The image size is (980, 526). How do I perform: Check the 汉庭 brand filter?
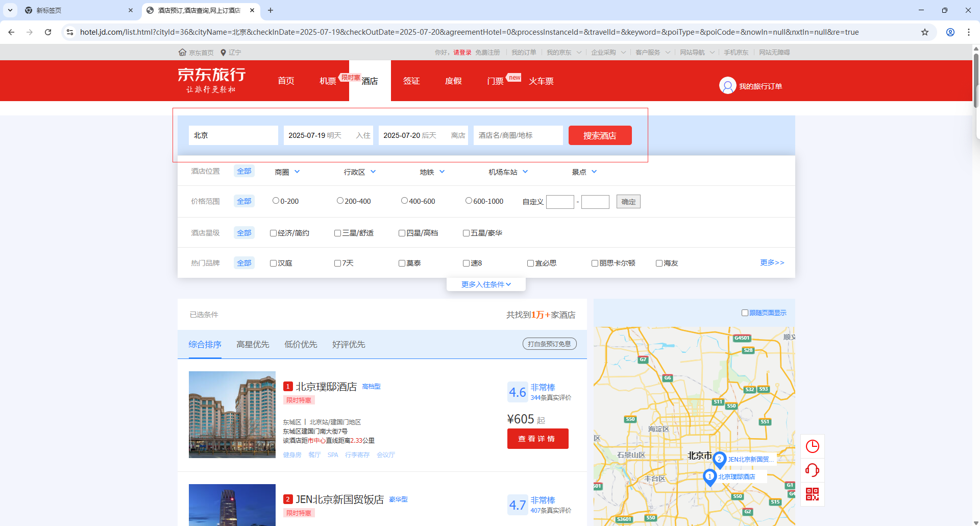273,263
